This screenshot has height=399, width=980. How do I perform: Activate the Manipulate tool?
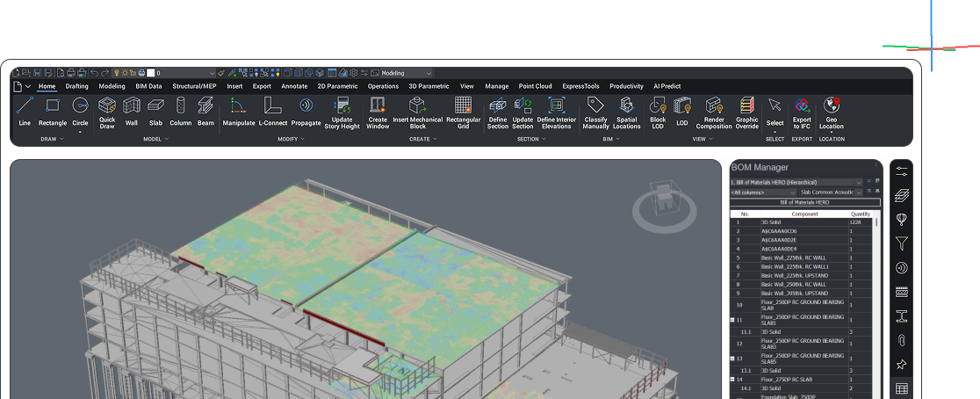point(239,112)
